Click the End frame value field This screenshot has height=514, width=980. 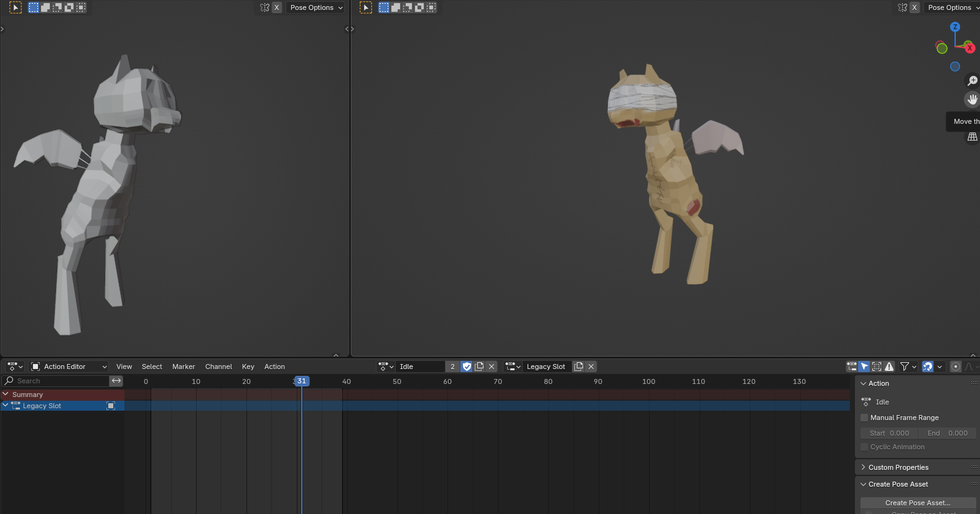(x=948, y=433)
